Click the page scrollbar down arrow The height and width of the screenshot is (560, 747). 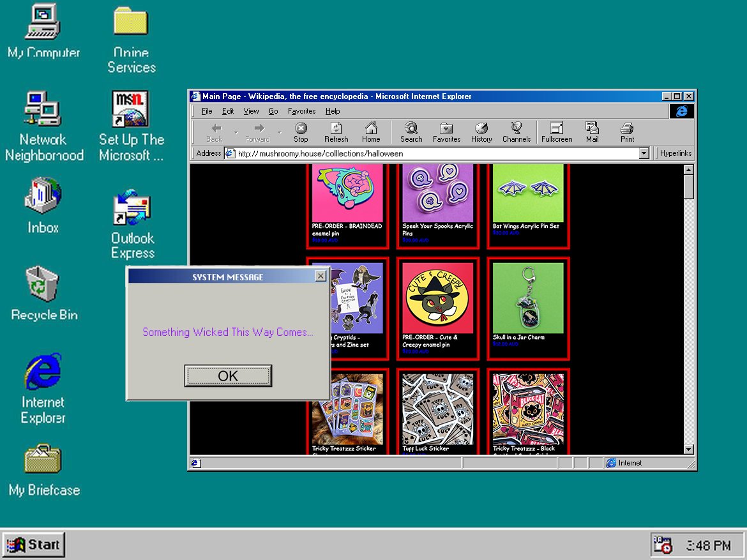pos(688,449)
